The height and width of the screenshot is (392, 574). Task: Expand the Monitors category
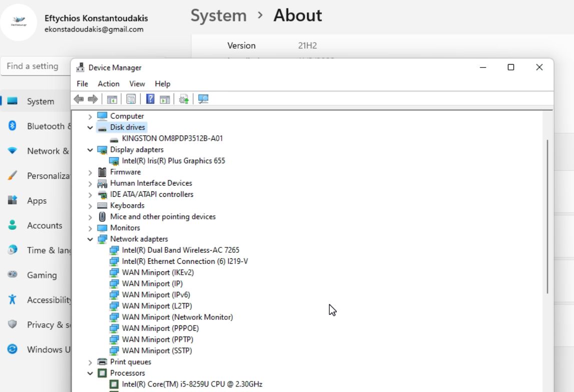(x=90, y=228)
